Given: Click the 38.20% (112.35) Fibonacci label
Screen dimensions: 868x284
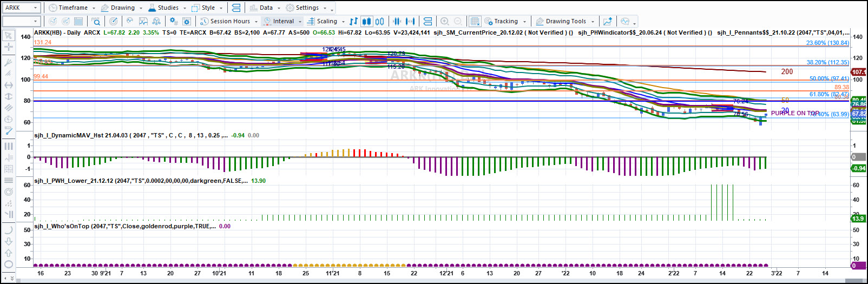Looking at the screenshot, I should point(827,62).
